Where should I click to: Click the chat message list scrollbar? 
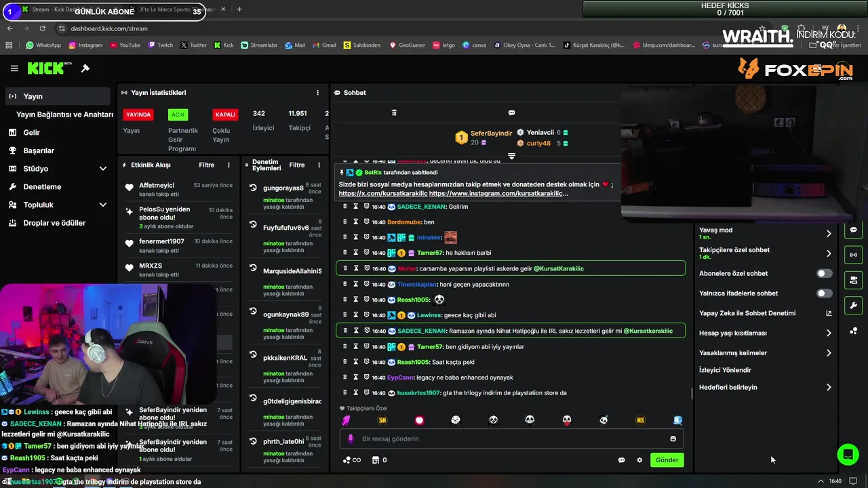(x=691, y=394)
